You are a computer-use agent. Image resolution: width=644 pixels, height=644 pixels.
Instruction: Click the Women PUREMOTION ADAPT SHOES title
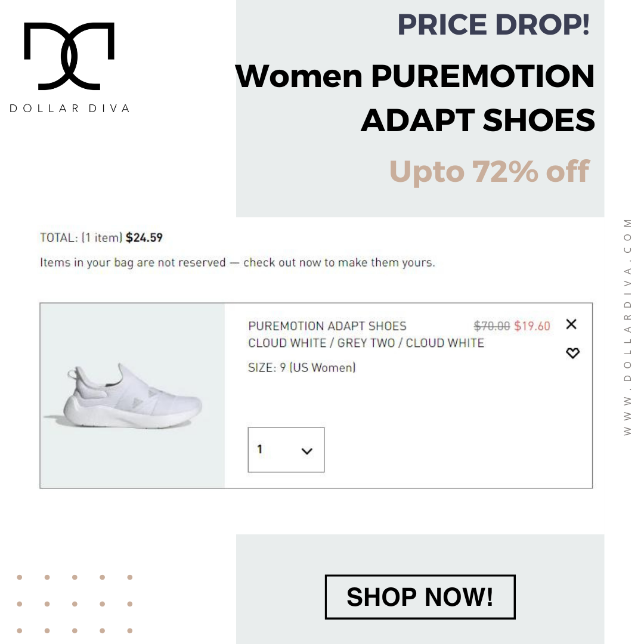(415, 98)
